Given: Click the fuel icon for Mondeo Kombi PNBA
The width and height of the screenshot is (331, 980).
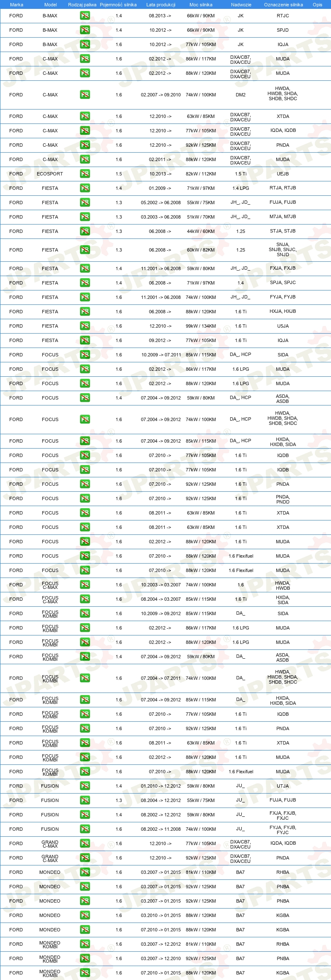Looking at the screenshot, I should [85, 958].
